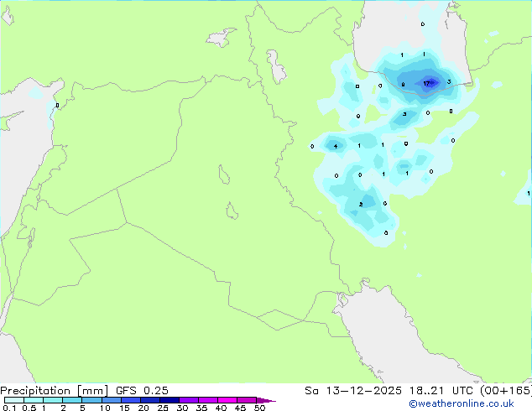Click the '(00+165)' forecast offset text
Screen dimensions: 532x411
pyautogui.click(x=506, y=391)
